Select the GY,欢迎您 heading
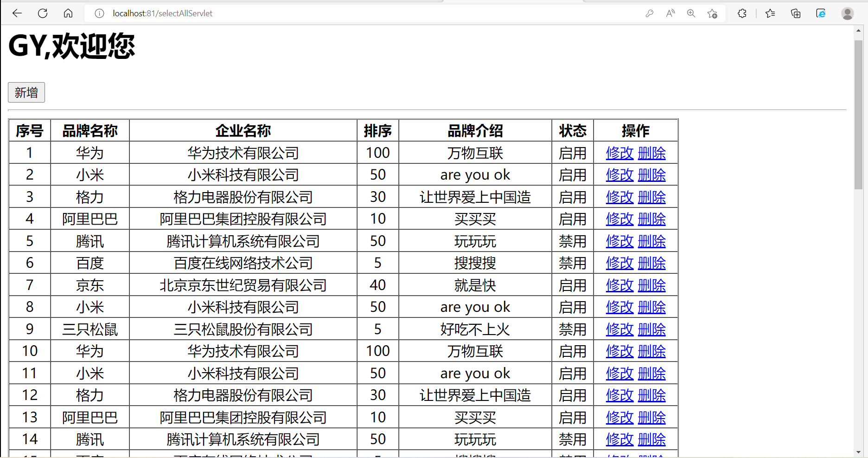 point(71,46)
